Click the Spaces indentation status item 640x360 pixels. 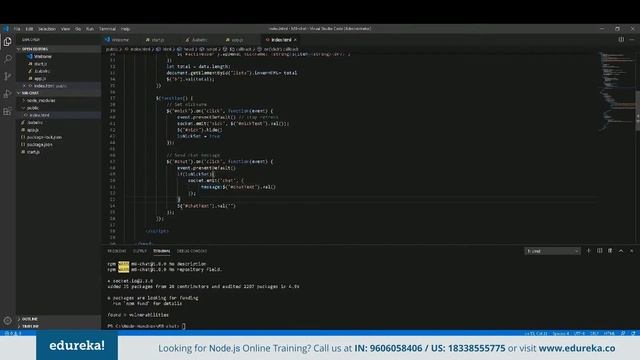[x=560, y=333]
